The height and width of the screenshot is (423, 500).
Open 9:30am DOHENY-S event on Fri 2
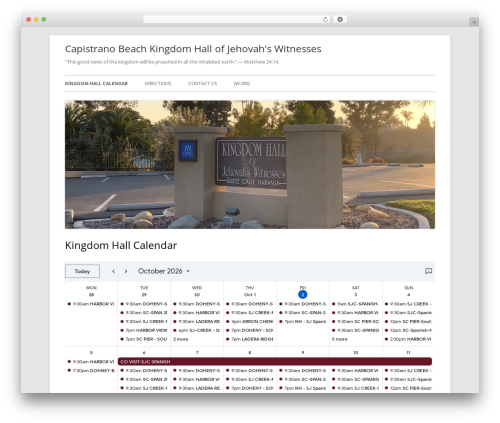(303, 304)
